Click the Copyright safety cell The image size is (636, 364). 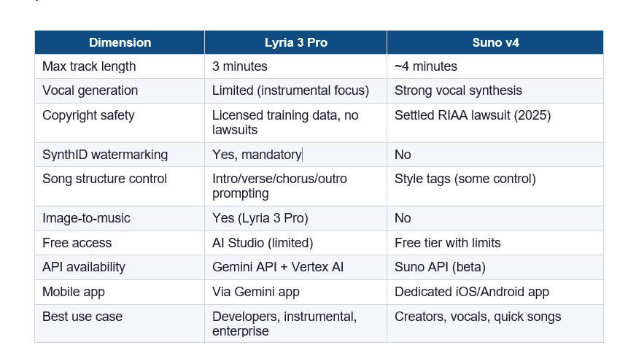click(88, 115)
